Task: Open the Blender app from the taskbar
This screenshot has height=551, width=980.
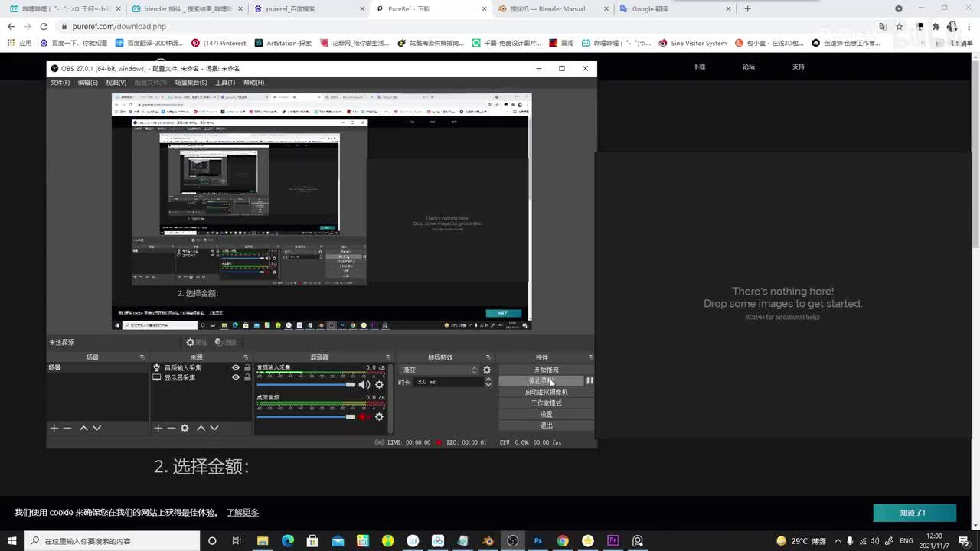Action: coord(488,541)
